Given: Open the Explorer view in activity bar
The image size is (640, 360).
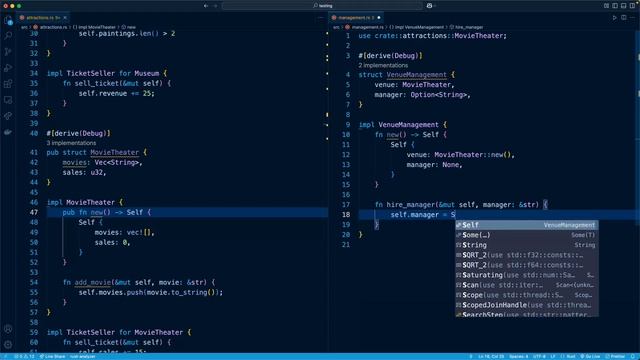Looking at the screenshot, I should (8, 21).
